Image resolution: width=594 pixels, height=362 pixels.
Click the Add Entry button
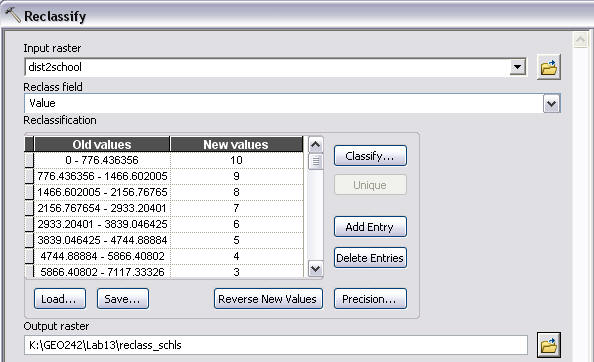[370, 226]
